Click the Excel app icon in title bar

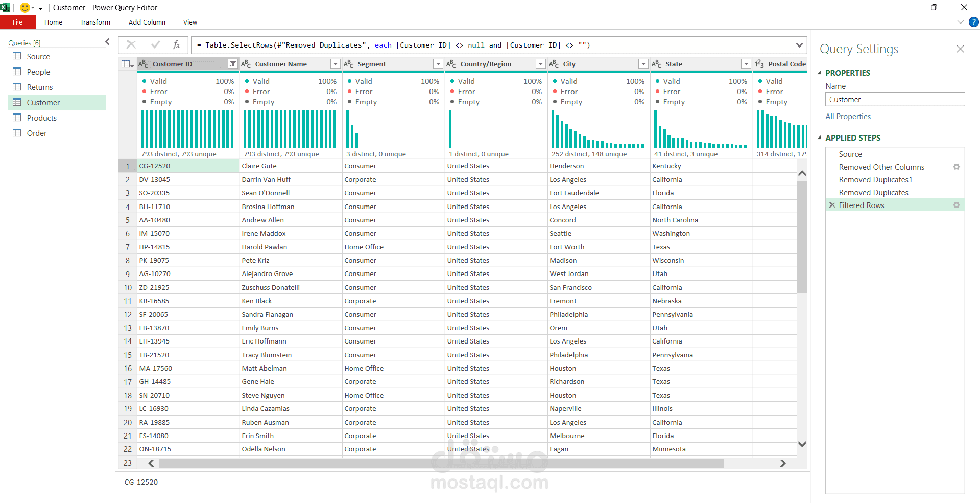tap(5, 7)
